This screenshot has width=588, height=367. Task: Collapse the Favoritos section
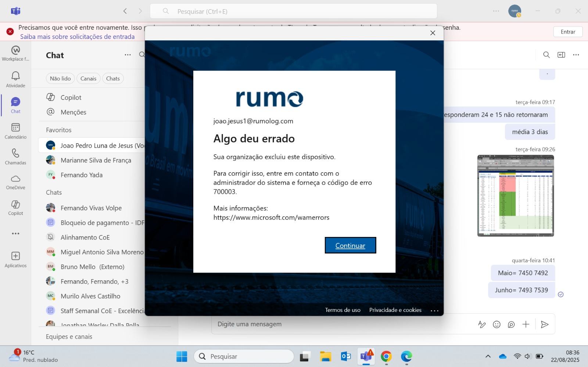(x=59, y=130)
